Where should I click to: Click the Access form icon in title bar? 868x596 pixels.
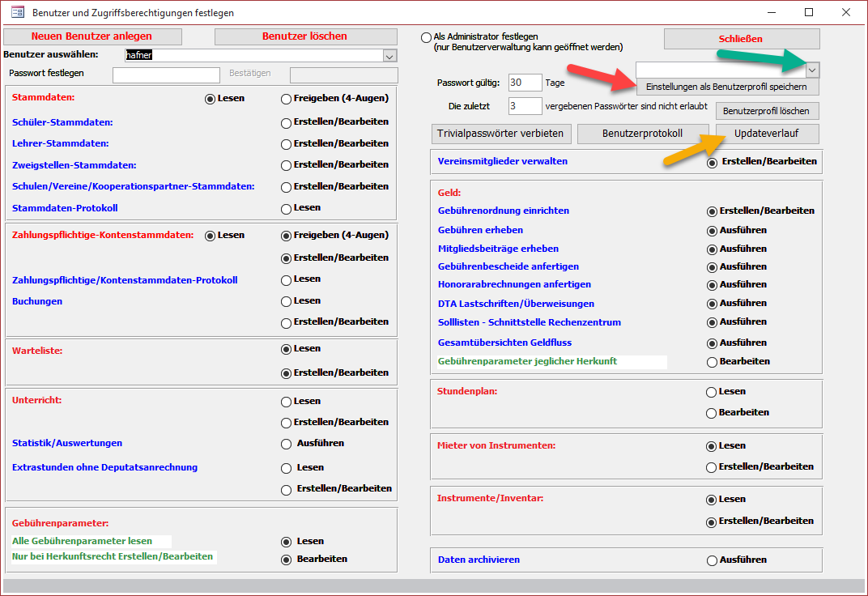click(x=17, y=12)
